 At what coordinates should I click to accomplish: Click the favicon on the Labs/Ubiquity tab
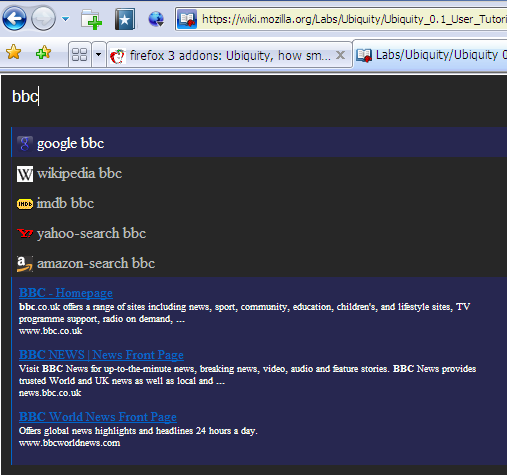click(x=364, y=55)
